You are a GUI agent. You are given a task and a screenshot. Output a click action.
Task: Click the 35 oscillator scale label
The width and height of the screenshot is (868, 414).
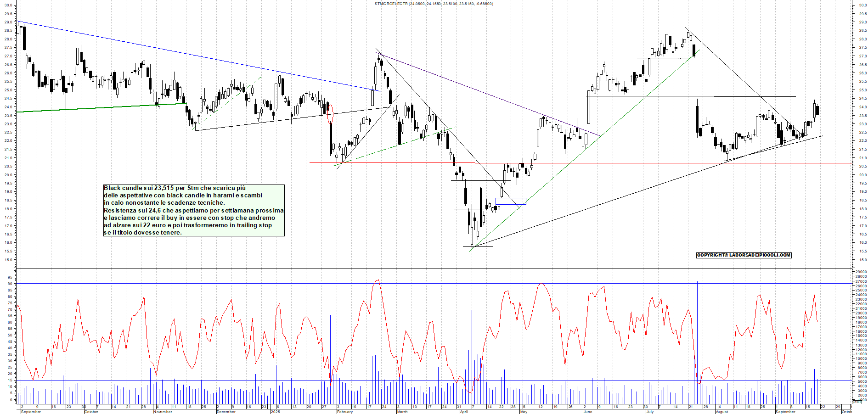point(10,354)
